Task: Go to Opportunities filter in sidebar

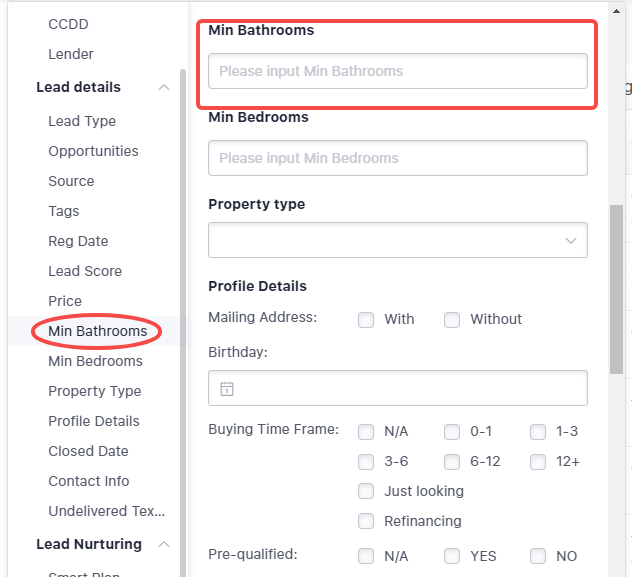Action: click(x=94, y=151)
